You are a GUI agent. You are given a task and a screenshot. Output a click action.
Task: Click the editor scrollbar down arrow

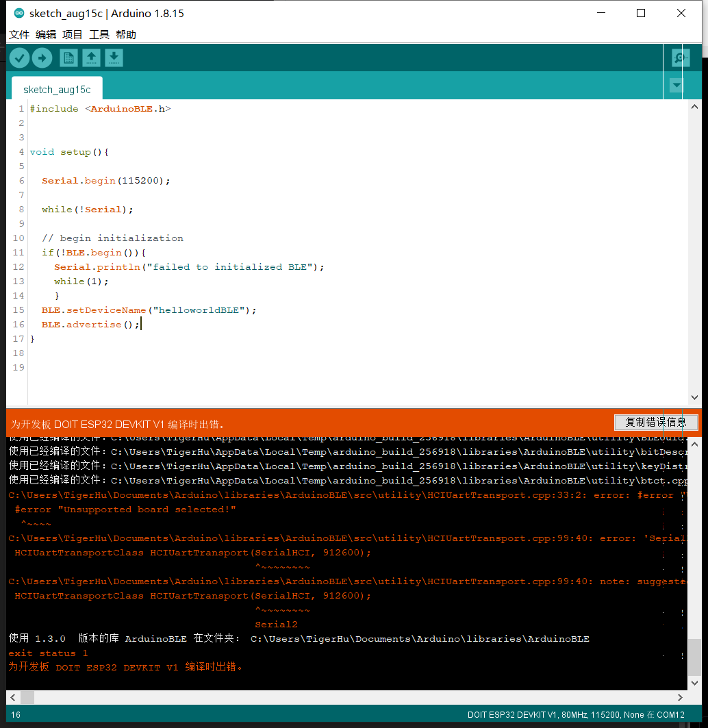pos(695,397)
